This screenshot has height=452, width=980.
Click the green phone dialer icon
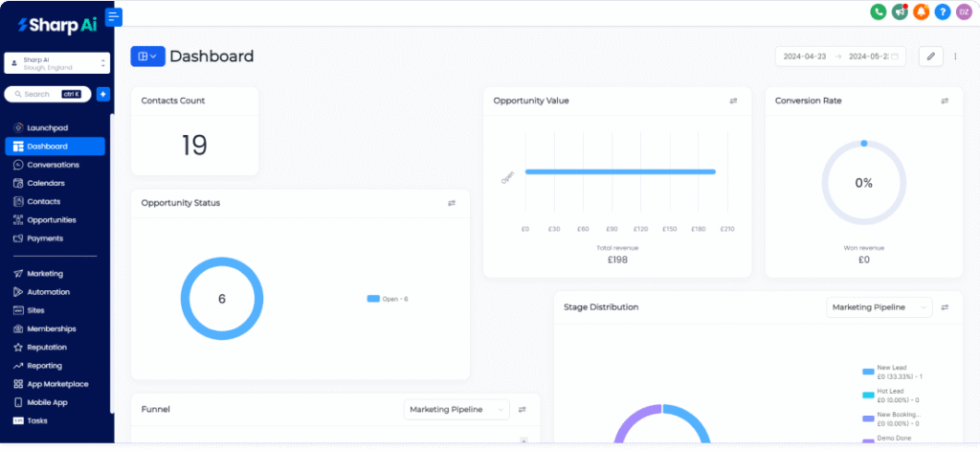click(x=878, y=12)
